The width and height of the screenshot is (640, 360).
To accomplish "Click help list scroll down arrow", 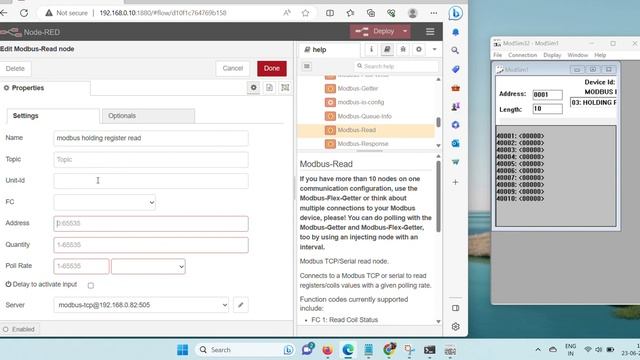I will click(438, 146).
